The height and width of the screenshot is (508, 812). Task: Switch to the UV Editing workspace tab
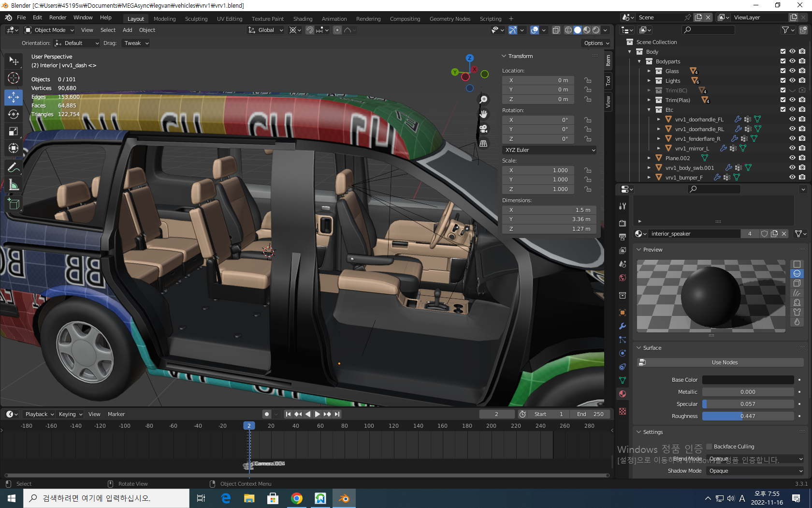(229, 19)
